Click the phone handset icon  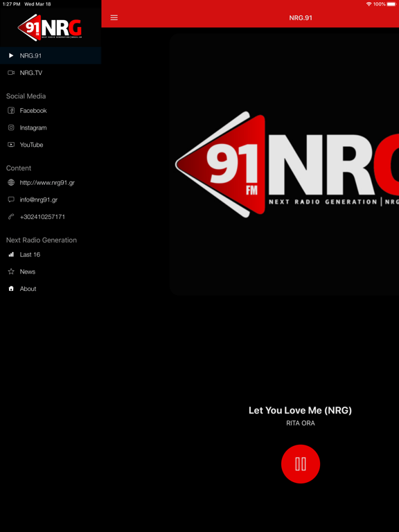coord(11,217)
